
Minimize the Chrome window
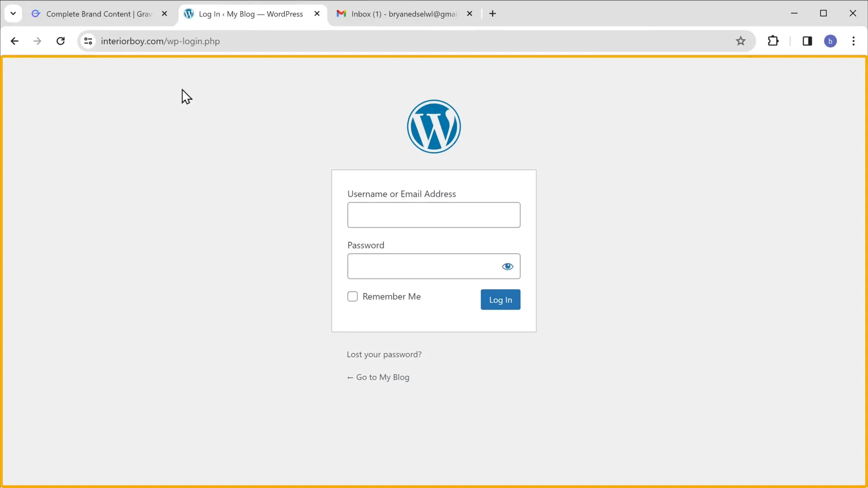point(794,14)
